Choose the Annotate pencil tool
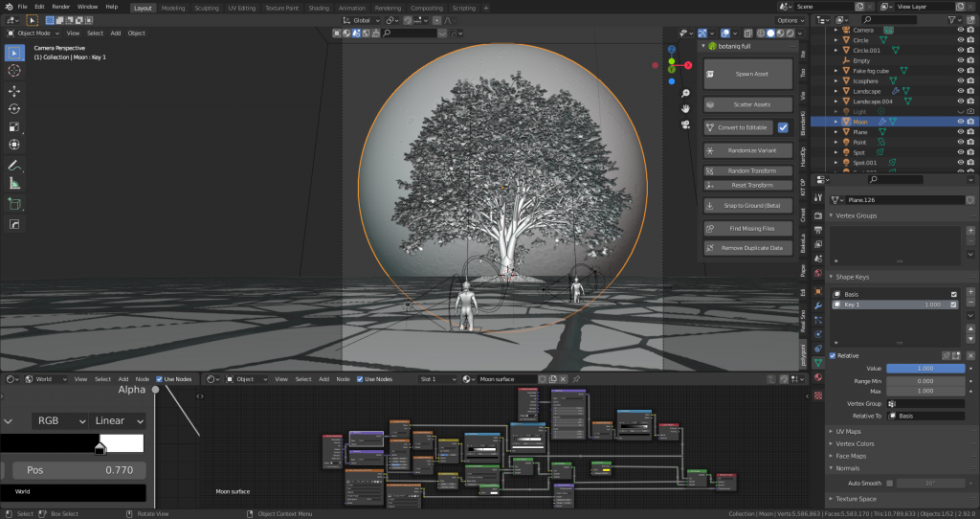 click(x=14, y=165)
